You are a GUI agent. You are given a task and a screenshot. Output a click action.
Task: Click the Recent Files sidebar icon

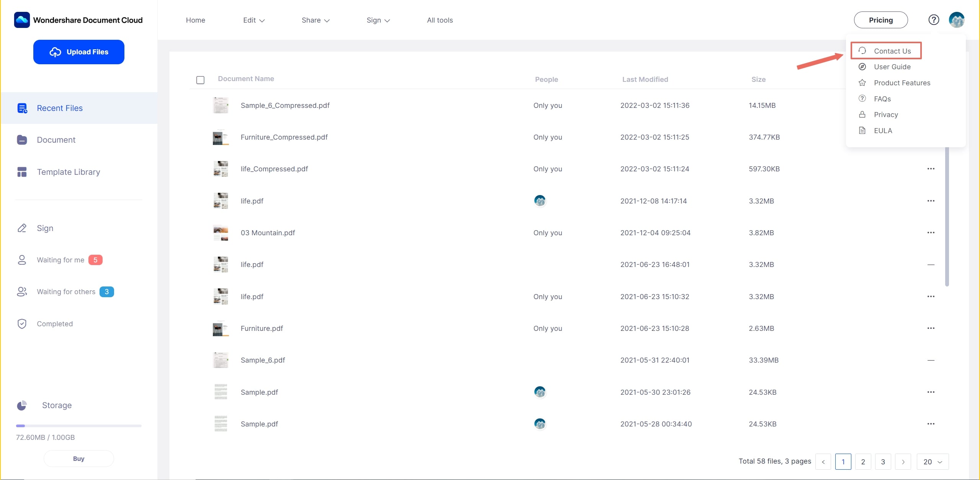pyautogui.click(x=22, y=108)
